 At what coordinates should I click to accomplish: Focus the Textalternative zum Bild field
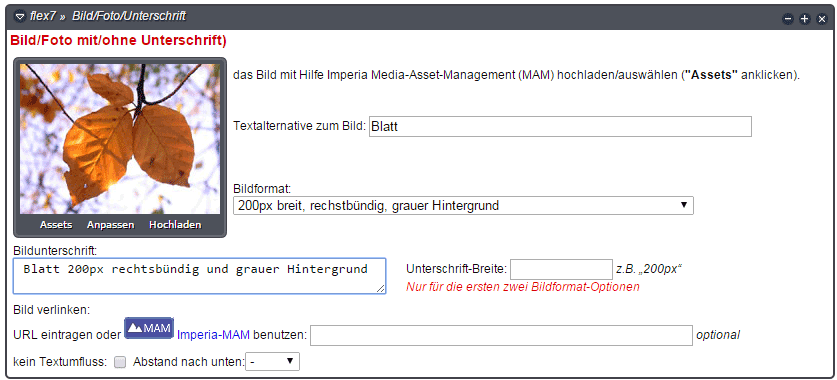(x=560, y=126)
